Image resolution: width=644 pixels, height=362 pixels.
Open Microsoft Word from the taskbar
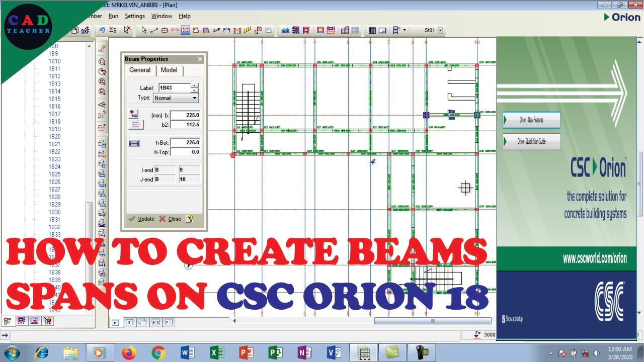tap(187, 352)
